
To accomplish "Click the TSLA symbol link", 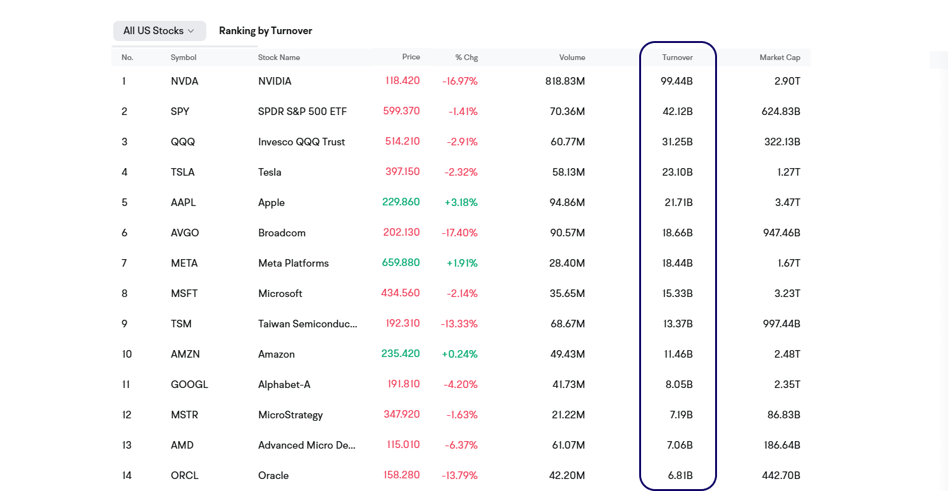I will pos(182,172).
